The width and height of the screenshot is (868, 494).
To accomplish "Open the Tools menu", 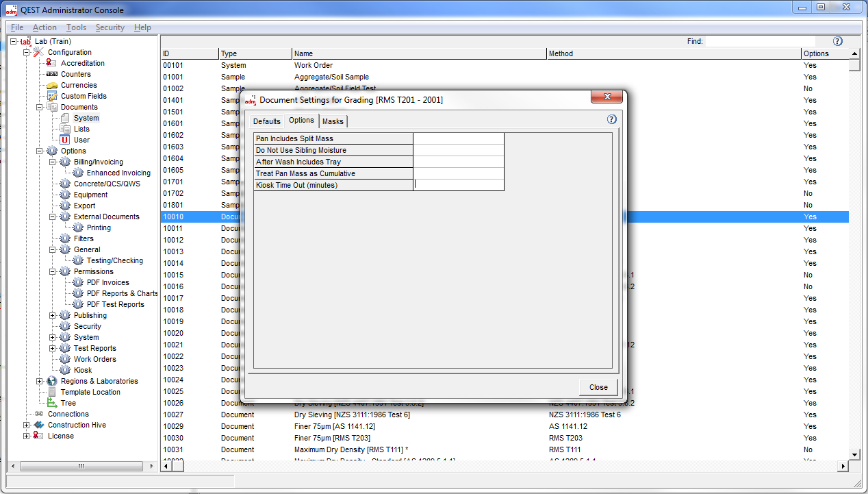I will (x=76, y=27).
